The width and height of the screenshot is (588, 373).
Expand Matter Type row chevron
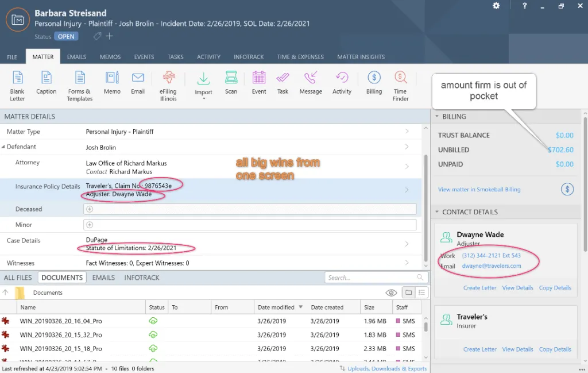click(x=407, y=131)
